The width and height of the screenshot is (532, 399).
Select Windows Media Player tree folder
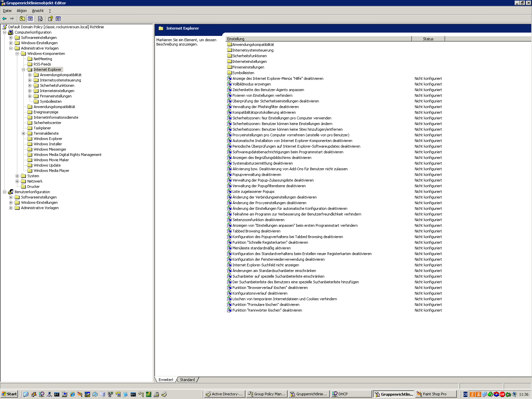pyautogui.click(x=51, y=171)
